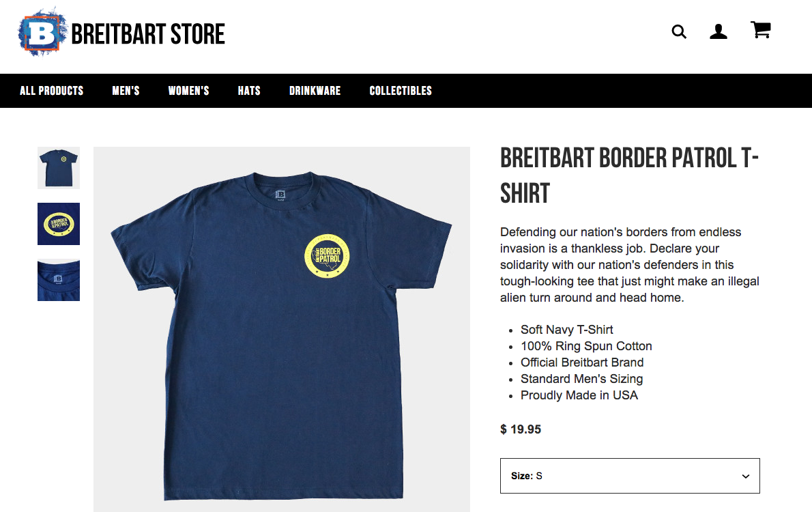Open the Hats category

point(249,91)
